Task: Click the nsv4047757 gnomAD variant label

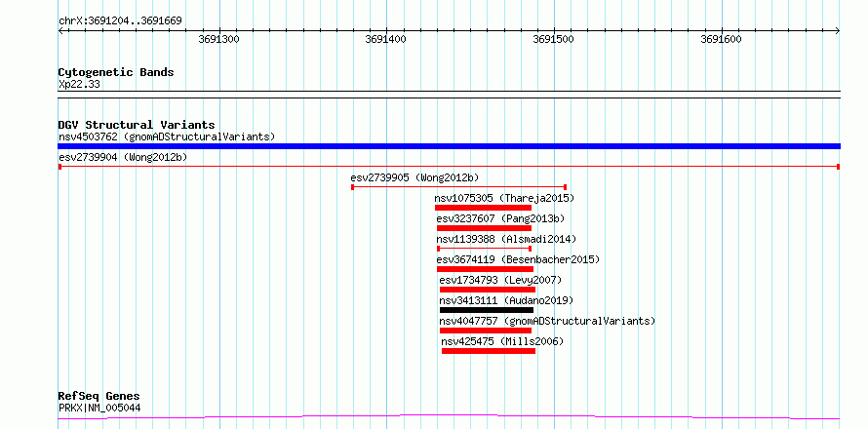Action: (x=547, y=321)
